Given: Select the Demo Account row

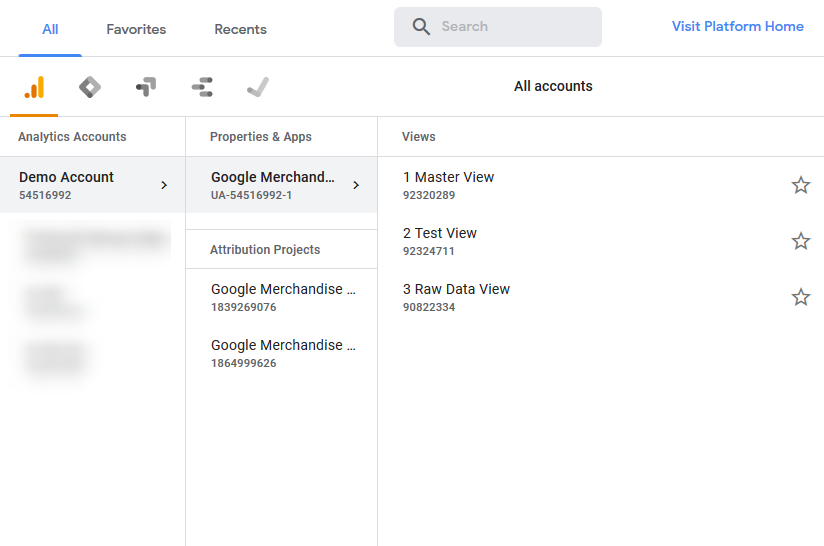Looking at the screenshot, I should 92,185.
